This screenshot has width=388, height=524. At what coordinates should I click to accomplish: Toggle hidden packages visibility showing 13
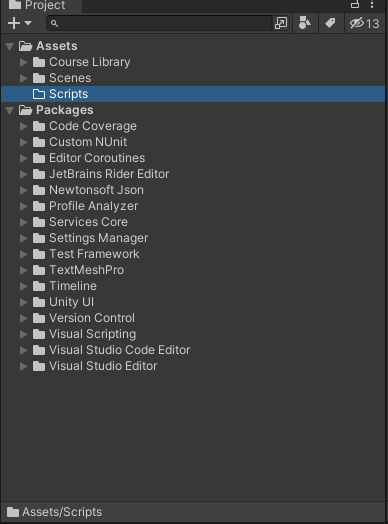tap(365, 23)
